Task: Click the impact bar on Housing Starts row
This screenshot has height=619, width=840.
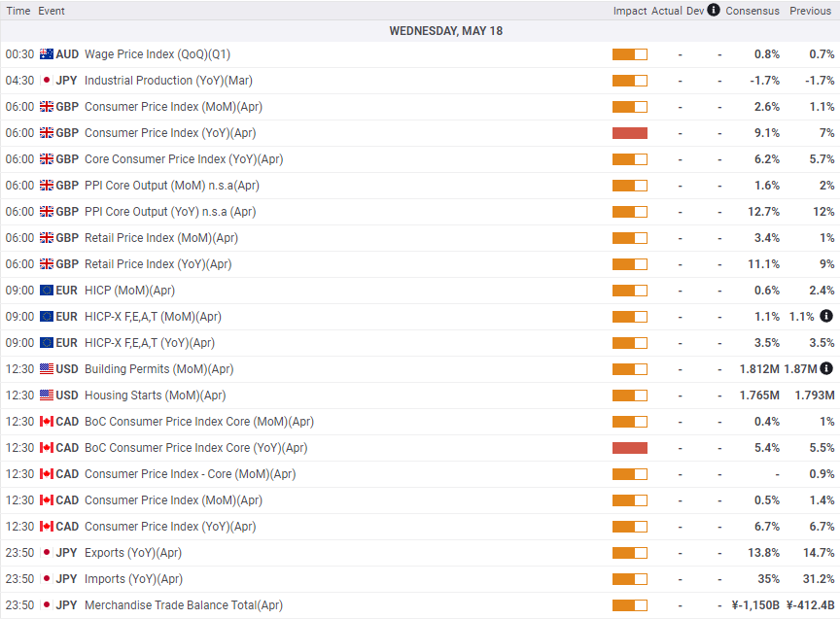Action: click(630, 395)
